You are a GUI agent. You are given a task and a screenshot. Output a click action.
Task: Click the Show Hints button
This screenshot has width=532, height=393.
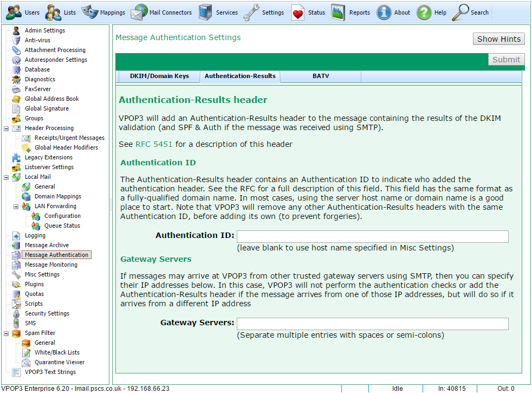(499, 39)
